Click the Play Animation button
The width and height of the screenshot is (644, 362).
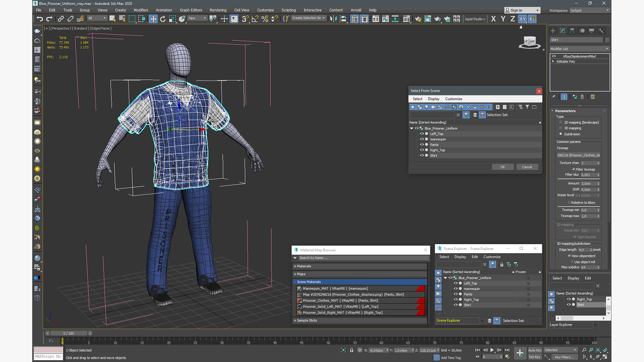[492, 350]
